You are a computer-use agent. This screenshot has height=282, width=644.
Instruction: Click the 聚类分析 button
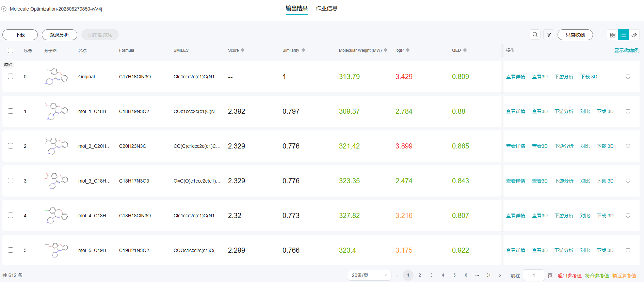[60, 35]
